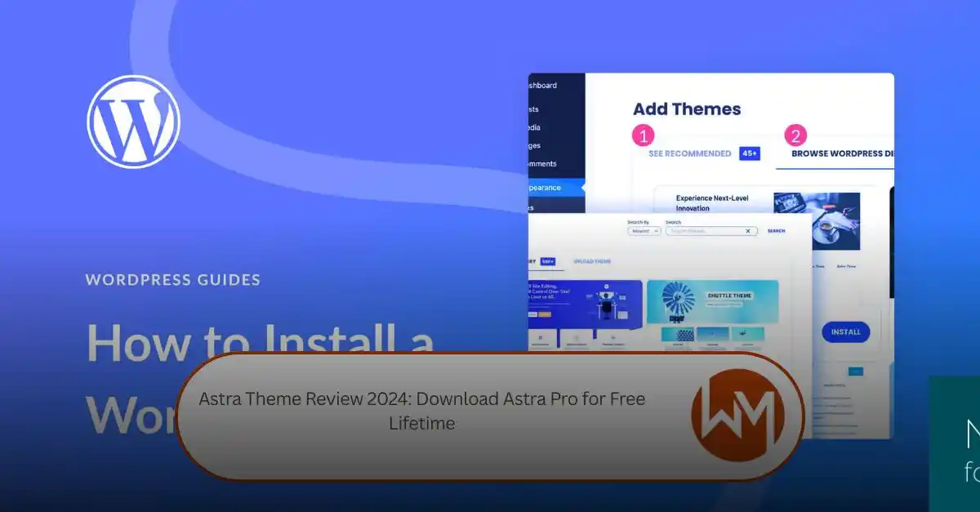Switch to Browse WordPress Directory tab
The image size is (980, 512).
click(x=841, y=154)
